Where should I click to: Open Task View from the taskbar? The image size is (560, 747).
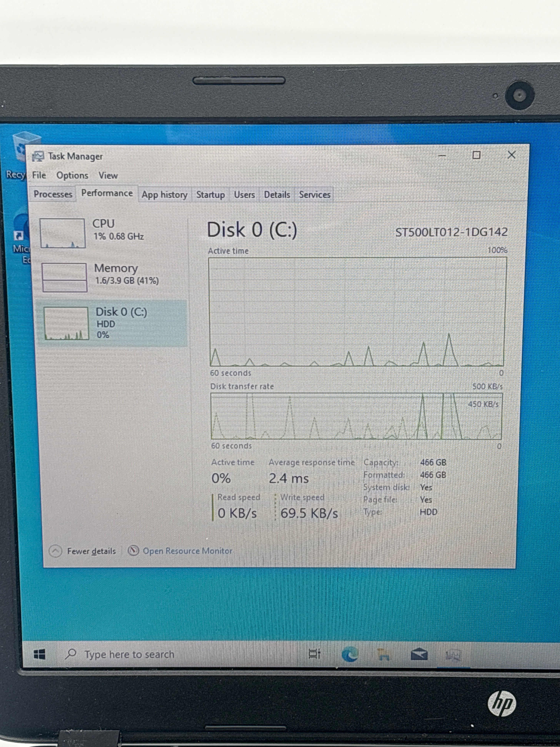click(x=314, y=654)
